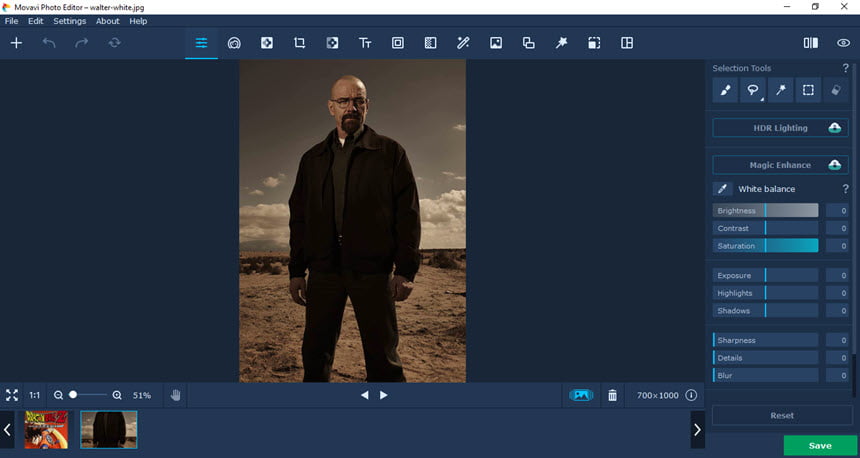Open the File menu
Screen dimensions: 860x458
tap(12, 21)
